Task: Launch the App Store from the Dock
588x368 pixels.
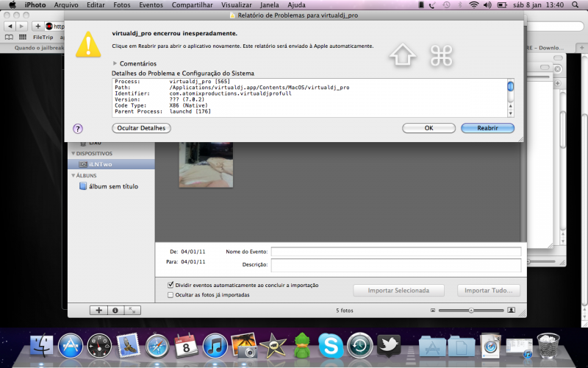Action: pos(71,345)
